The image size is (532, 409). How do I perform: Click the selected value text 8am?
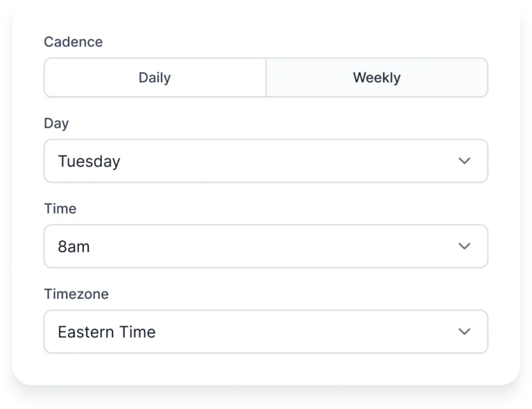pyautogui.click(x=73, y=247)
